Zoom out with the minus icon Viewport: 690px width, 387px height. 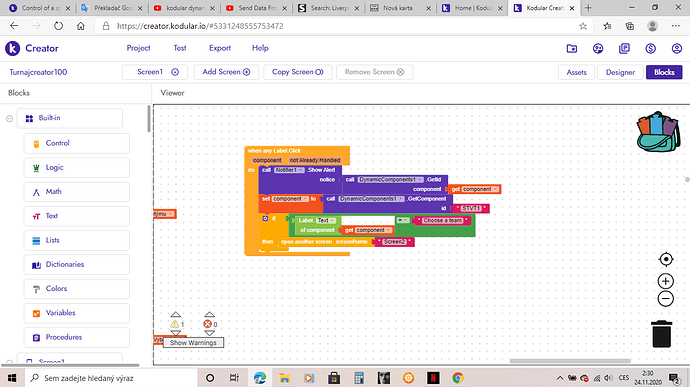click(666, 299)
